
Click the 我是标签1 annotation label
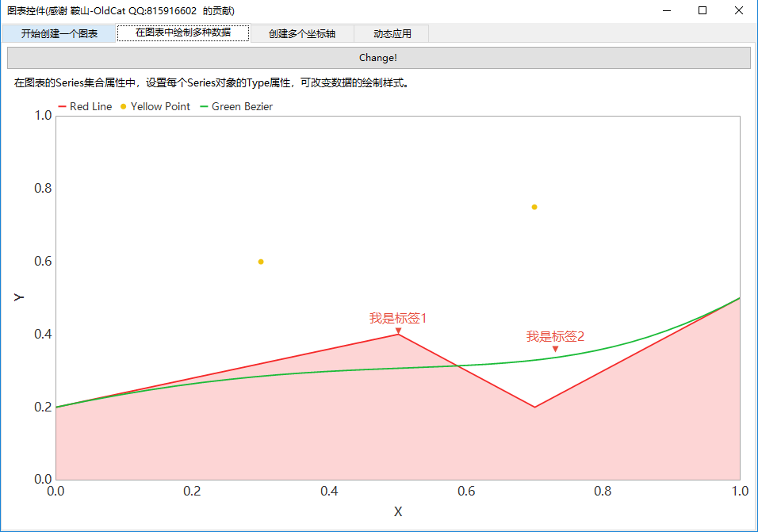[398, 318]
